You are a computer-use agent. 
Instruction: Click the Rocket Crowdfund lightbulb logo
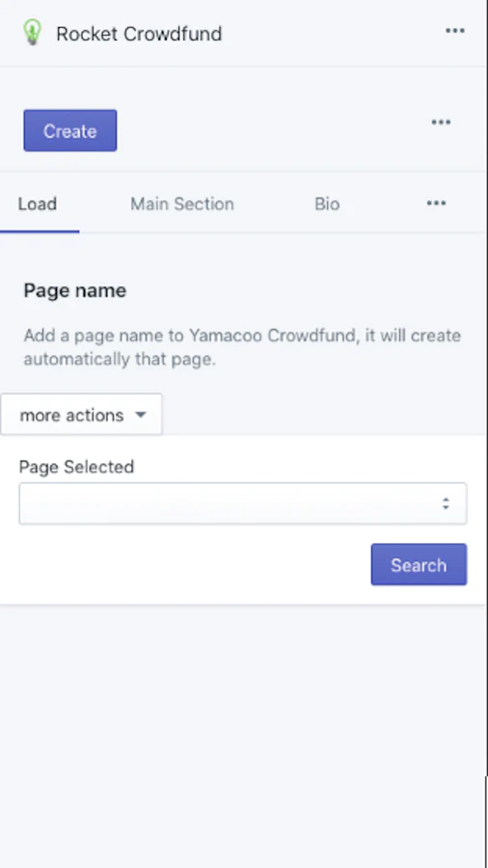pos(32,32)
